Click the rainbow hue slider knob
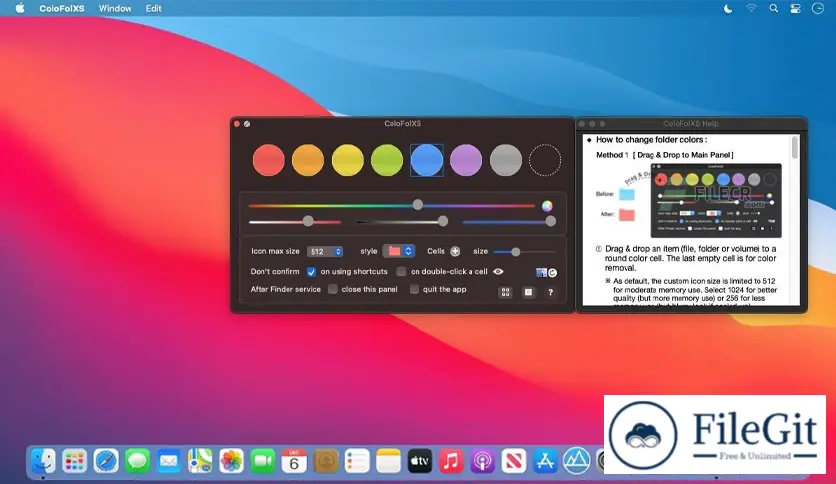 (418, 205)
